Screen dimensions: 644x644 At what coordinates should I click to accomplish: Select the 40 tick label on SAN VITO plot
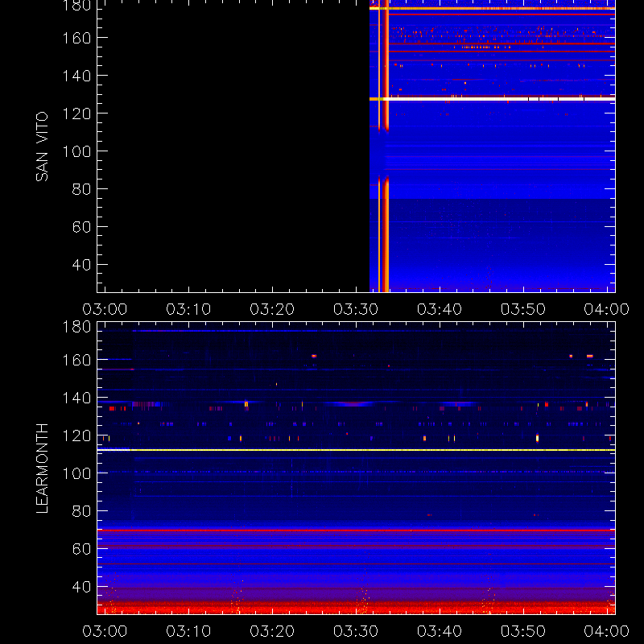(x=81, y=265)
